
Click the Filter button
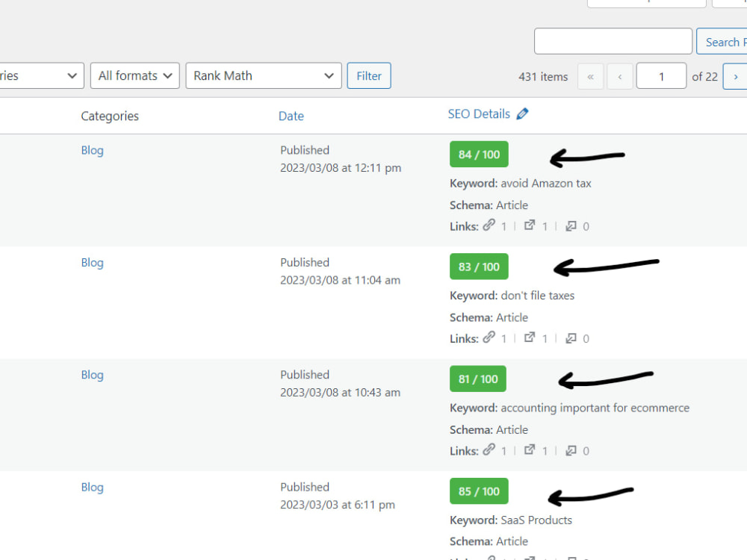tap(369, 75)
